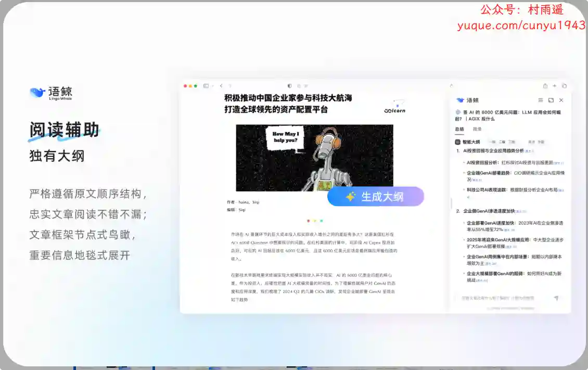
Task: Select the 三级 outline level option
Action: click(512, 142)
